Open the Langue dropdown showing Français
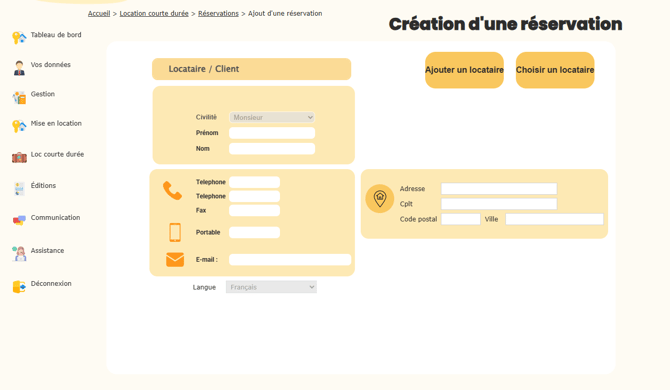Screen dimensions: 670x390 point(271,287)
